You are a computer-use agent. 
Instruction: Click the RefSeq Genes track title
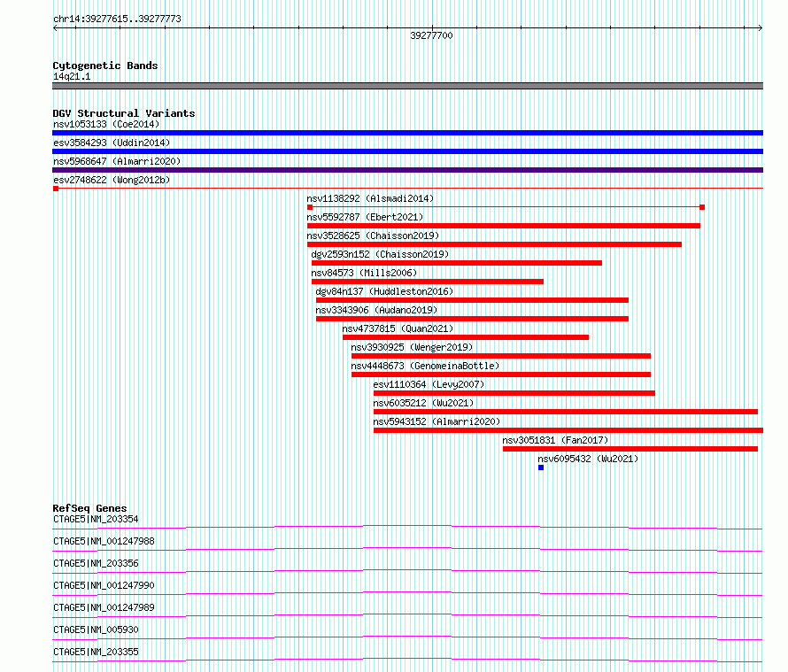pos(89,508)
